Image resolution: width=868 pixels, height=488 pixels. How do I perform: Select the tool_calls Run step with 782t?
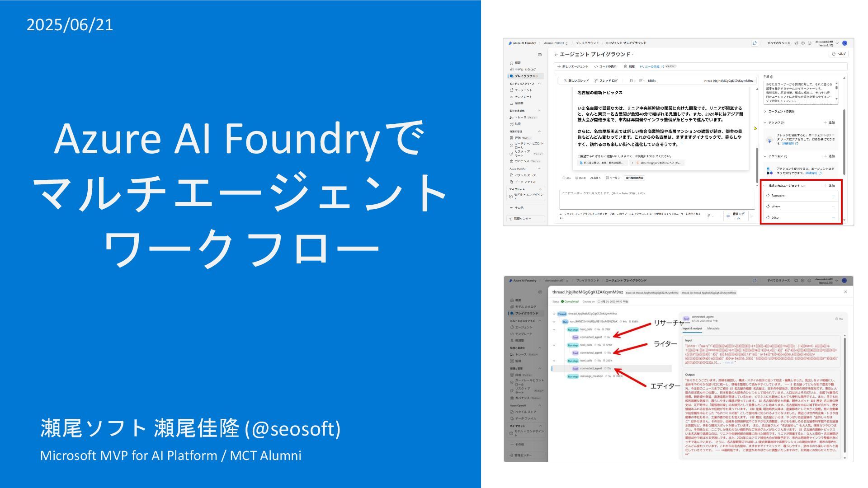(x=589, y=329)
